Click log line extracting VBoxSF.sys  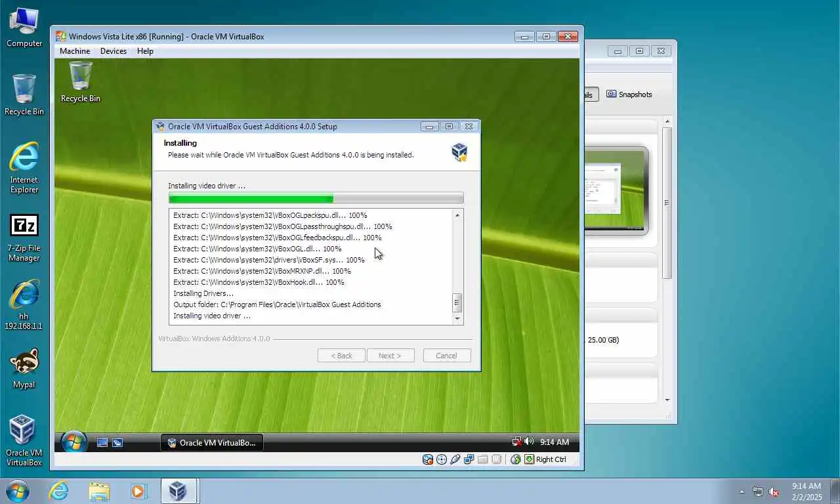[x=268, y=260]
